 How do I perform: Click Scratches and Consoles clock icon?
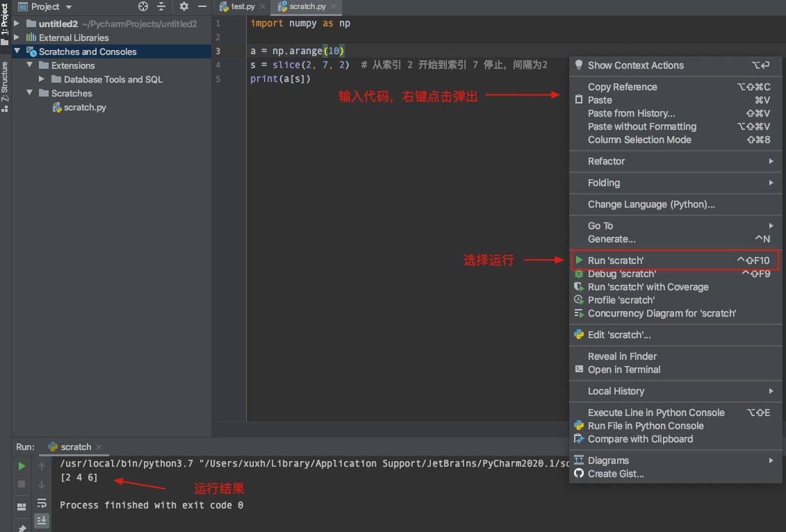point(31,51)
